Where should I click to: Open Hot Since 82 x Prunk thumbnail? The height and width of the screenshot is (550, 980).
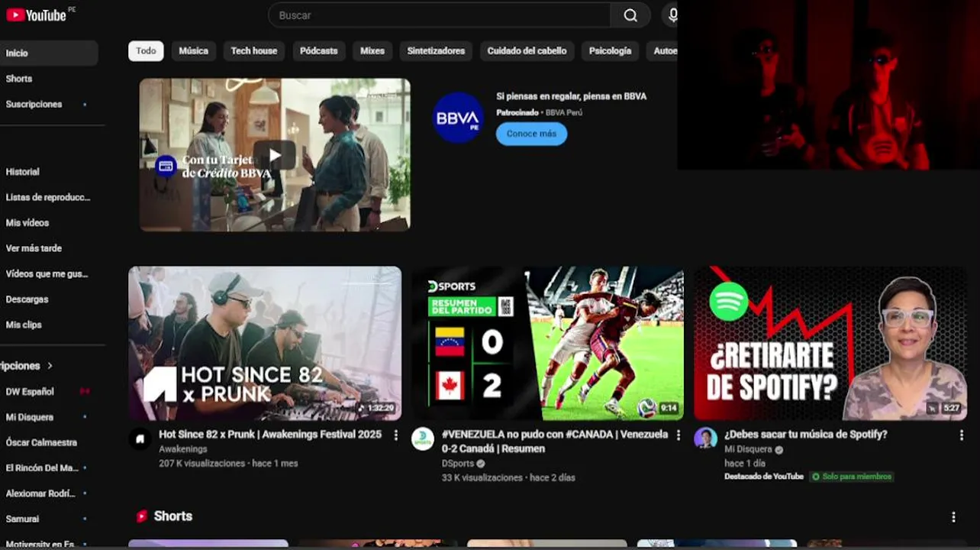click(x=265, y=343)
